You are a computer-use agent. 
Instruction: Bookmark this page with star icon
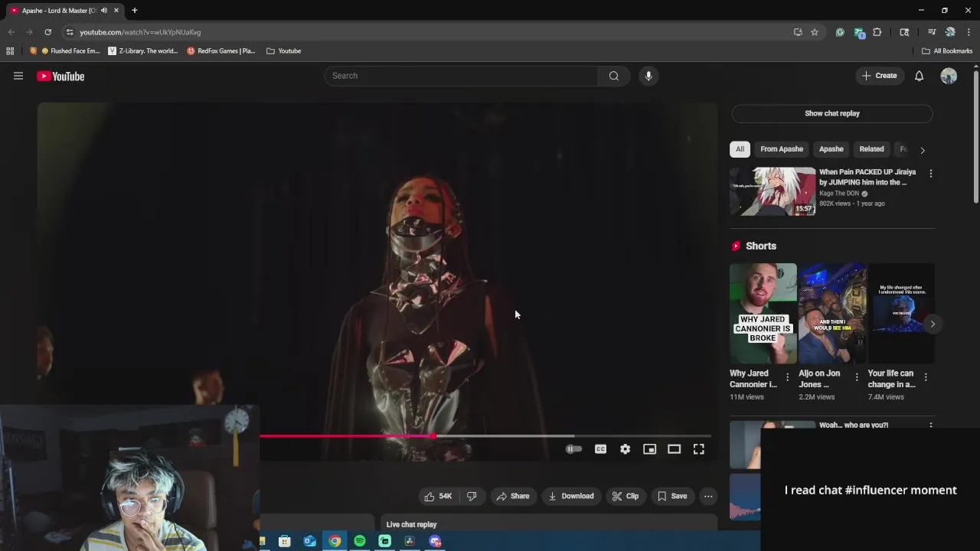click(815, 32)
